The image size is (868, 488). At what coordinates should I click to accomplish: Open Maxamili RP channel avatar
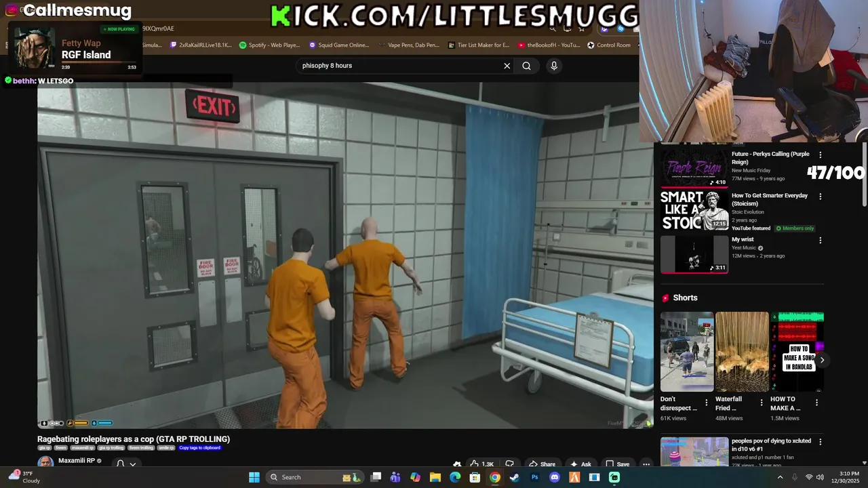click(x=45, y=462)
